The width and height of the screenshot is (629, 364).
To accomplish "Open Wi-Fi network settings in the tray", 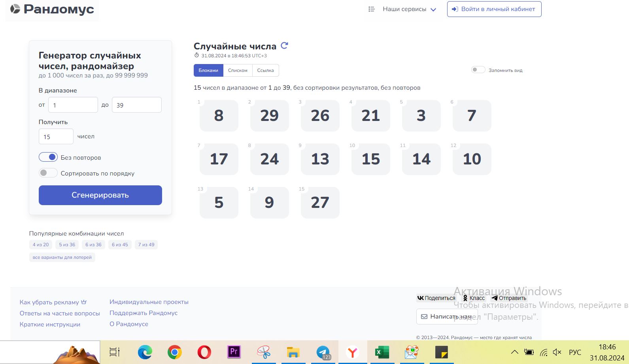I will click(x=544, y=352).
